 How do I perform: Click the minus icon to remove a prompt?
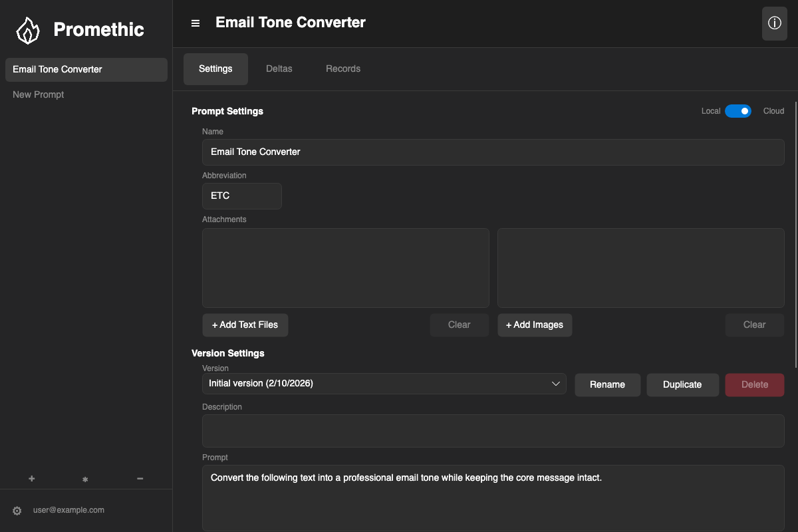140,478
